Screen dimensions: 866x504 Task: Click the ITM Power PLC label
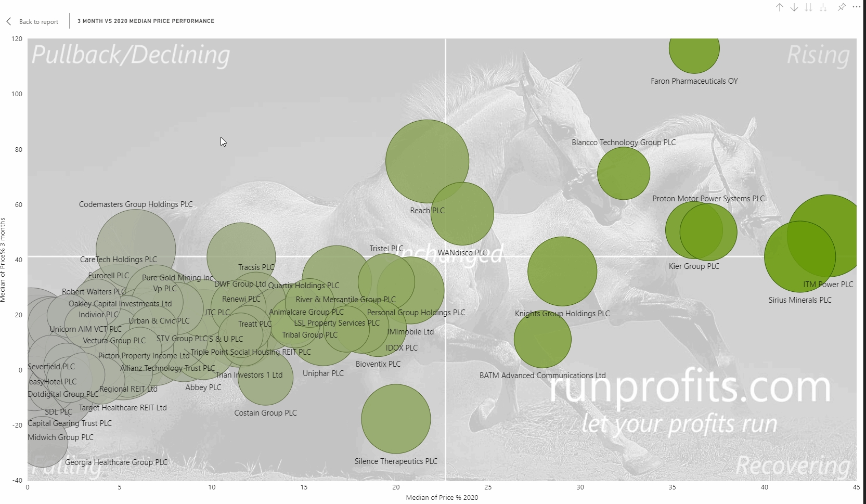[828, 285]
